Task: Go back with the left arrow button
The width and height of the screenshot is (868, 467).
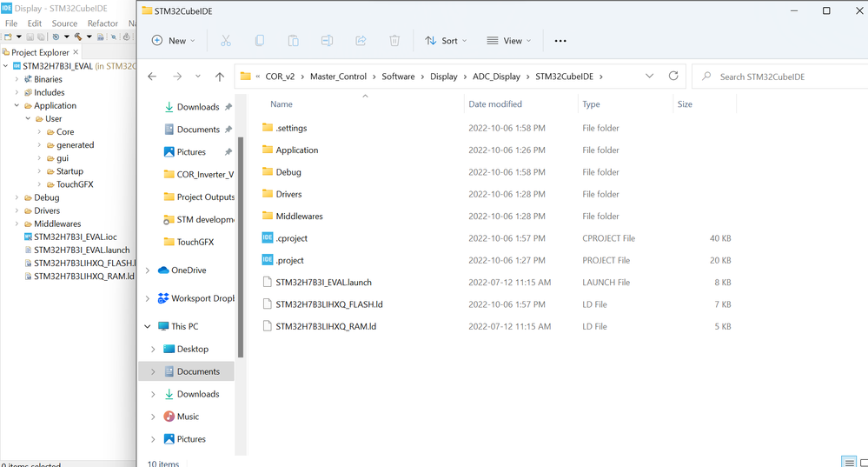Action: tap(152, 77)
